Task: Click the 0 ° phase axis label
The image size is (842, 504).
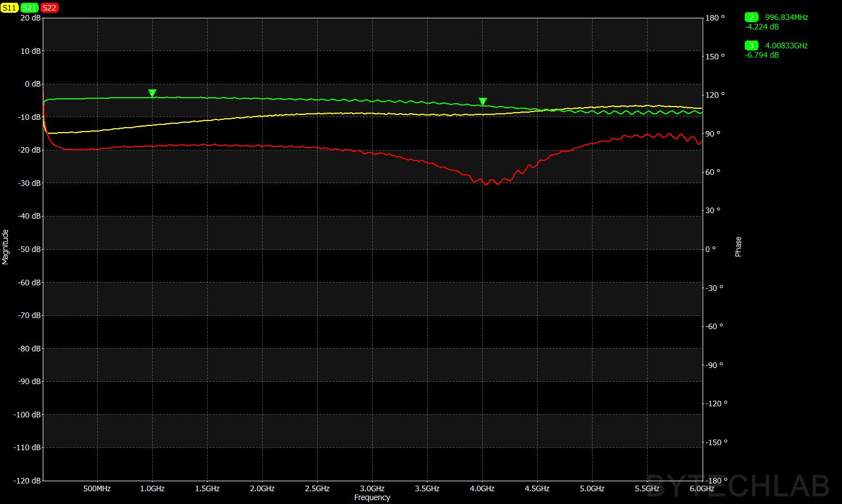Action: point(711,249)
